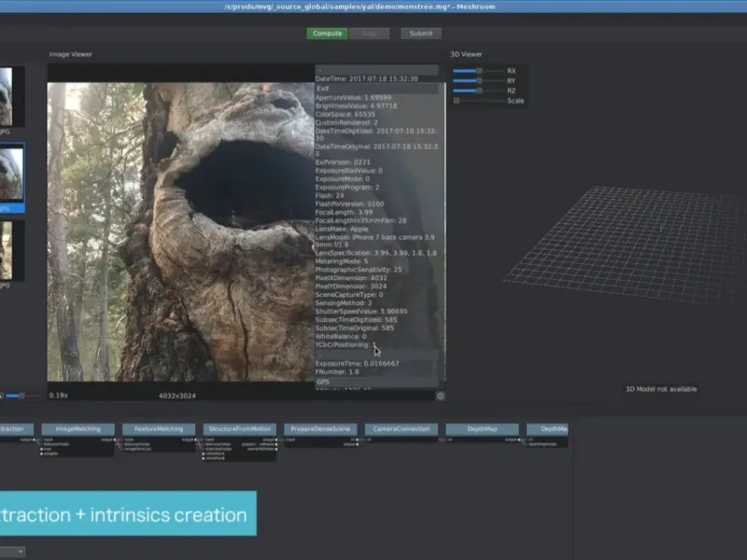Click the Scale slider handle
This screenshot has height=560, width=747.
[457, 101]
